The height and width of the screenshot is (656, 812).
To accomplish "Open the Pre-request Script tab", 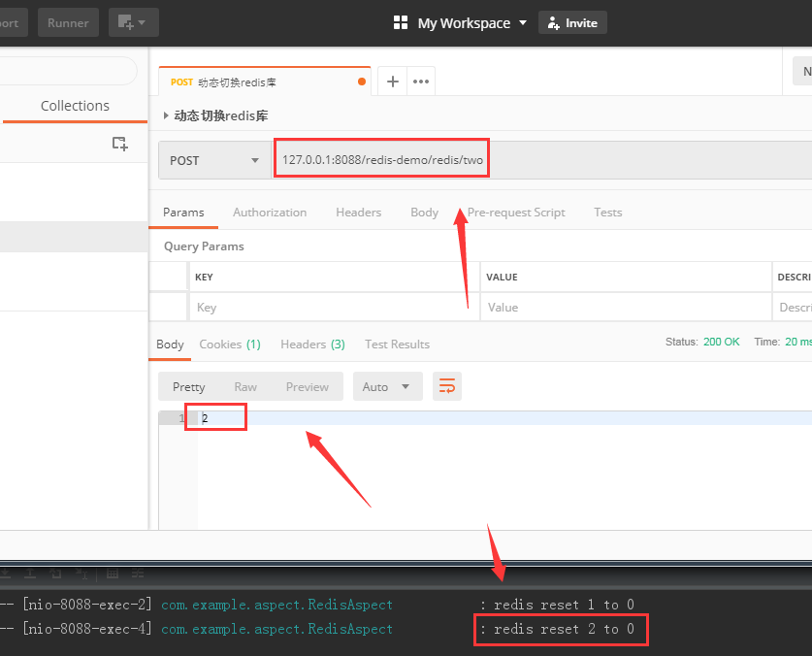I will 516,213.
